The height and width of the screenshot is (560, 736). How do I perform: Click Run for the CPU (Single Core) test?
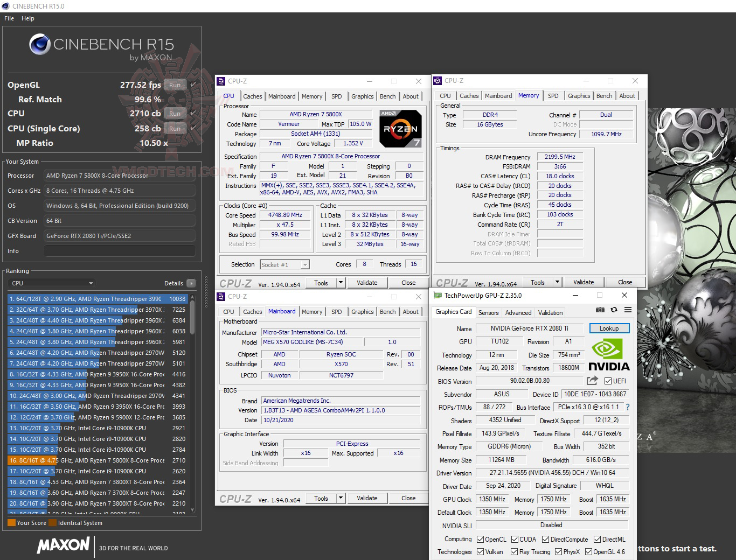tap(175, 128)
